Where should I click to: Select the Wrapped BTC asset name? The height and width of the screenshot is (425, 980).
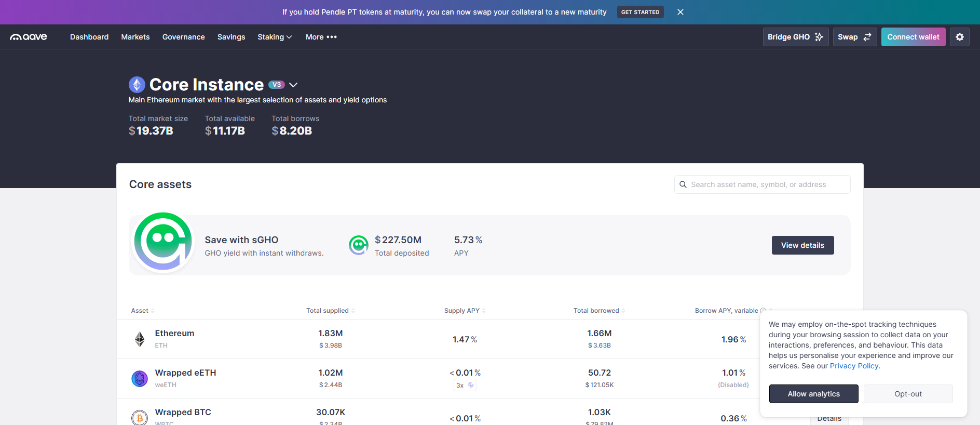click(x=183, y=413)
